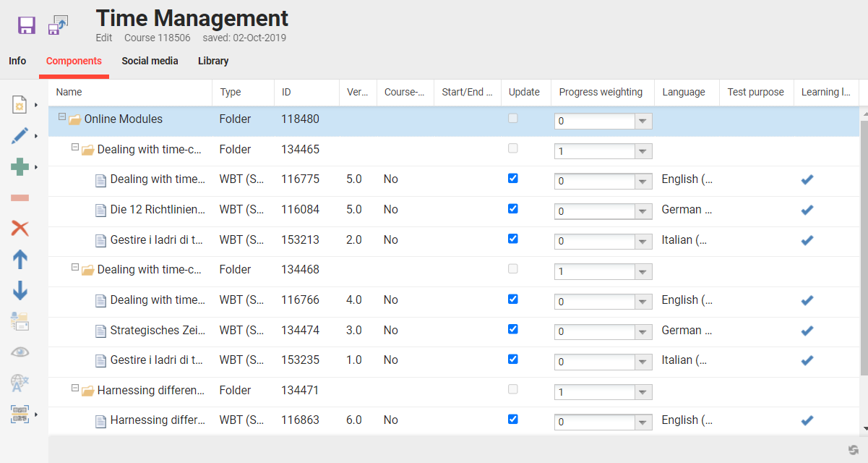
Task: Click the Save course icon
Action: tap(27, 25)
